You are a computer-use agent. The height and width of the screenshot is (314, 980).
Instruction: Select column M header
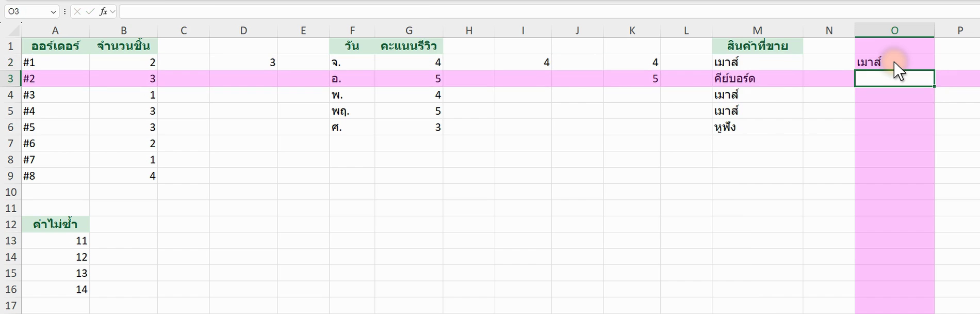tap(757, 30)
